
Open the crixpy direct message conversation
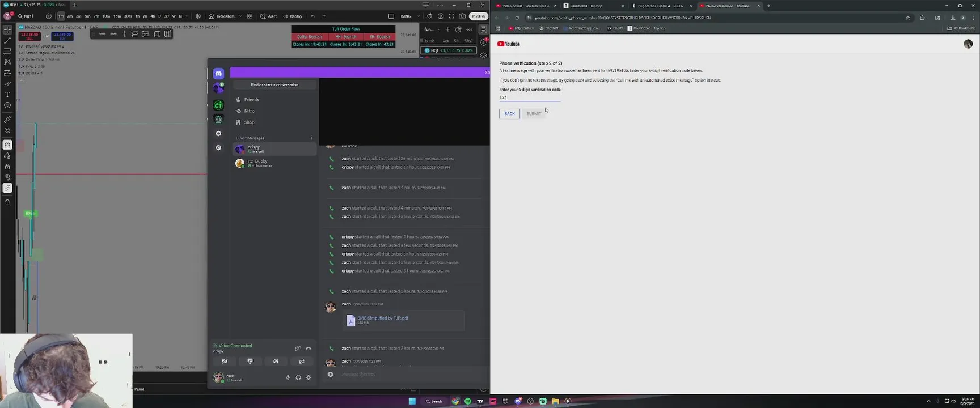coord(274,149)
